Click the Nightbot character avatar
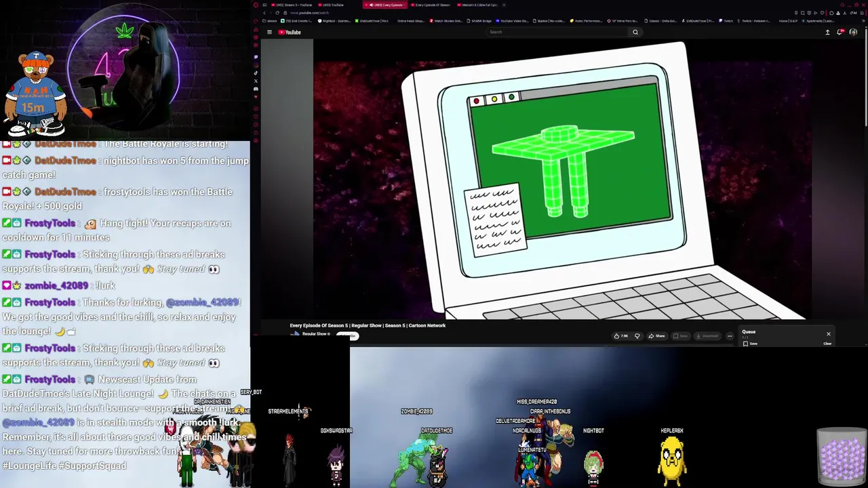 coord(593,468)
